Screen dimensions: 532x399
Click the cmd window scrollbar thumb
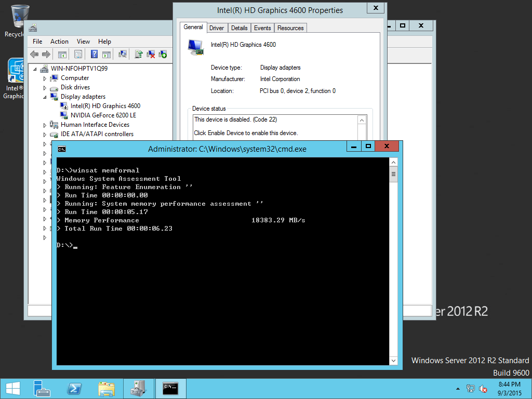393,175
